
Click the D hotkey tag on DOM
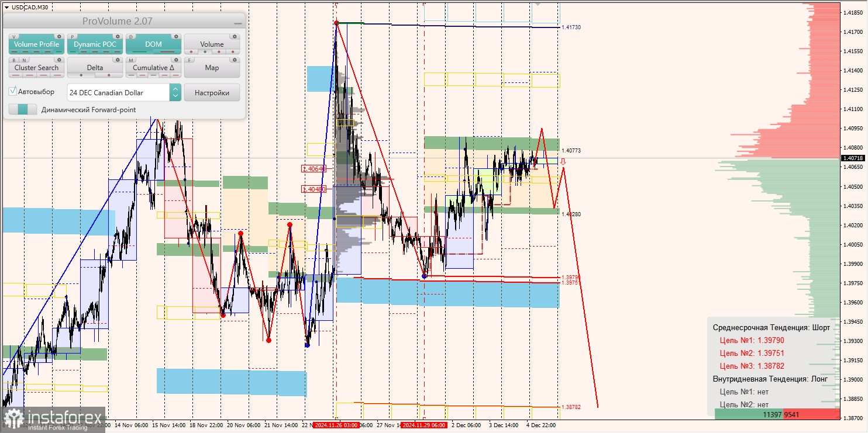[x=131, y=37]
